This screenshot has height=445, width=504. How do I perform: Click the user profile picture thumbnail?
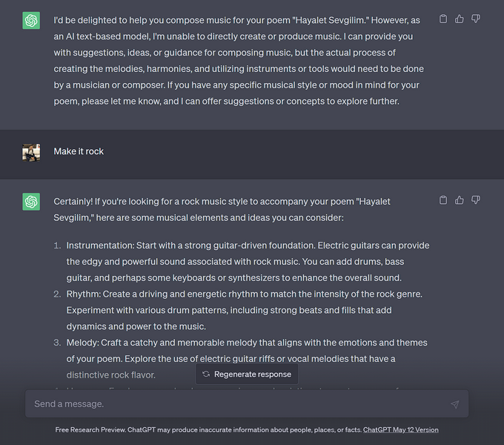pos(31,152)
